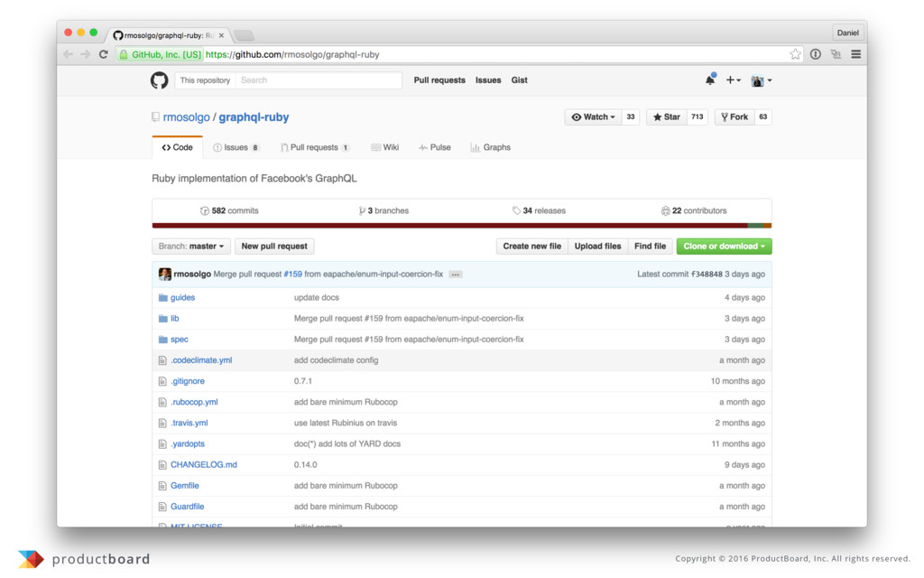Click the red Ruby language bar
The image size is (924, 578).
click(449, 225)
